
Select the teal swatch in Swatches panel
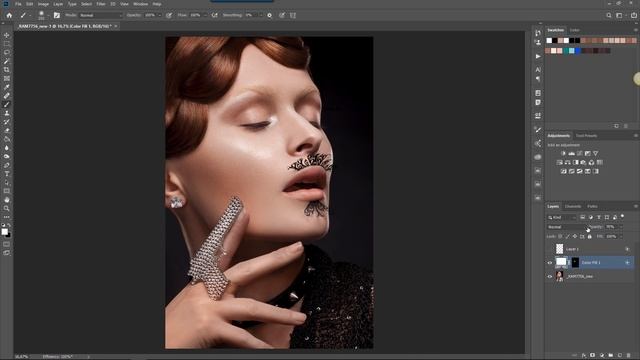[x=566, y=51]
